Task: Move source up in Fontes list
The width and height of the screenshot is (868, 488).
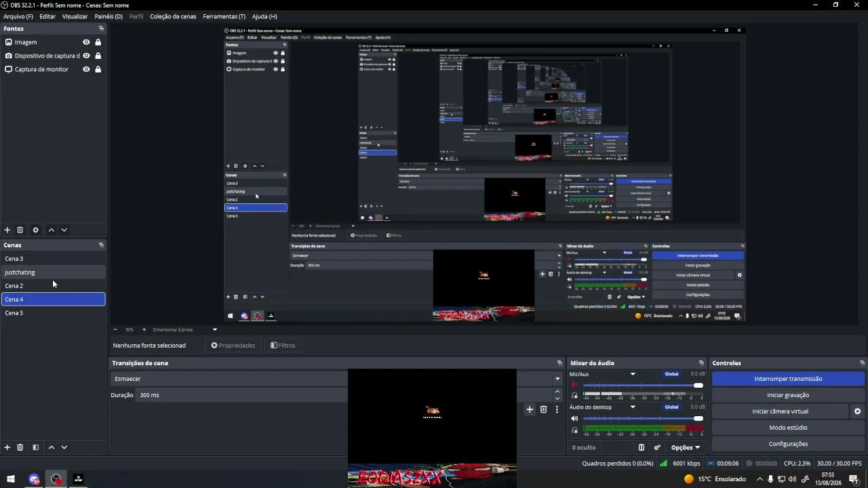Action: point(52,230)
